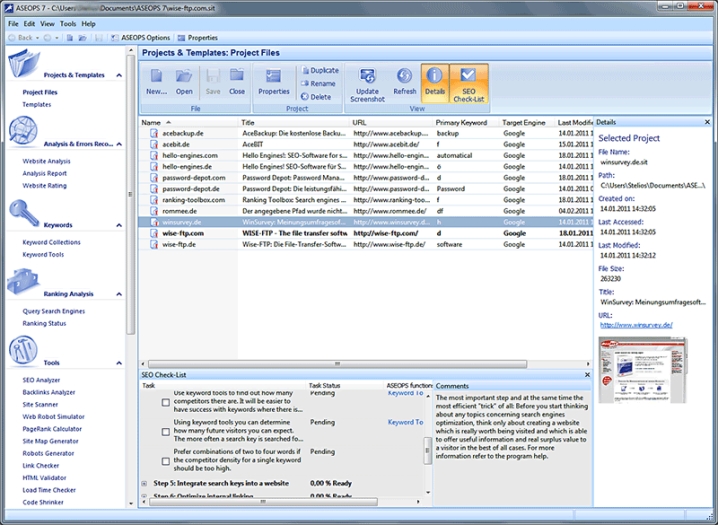Screen dimensions: 718x525
Task: Click the Properties ribbon icon
Action: pos(273,80)
